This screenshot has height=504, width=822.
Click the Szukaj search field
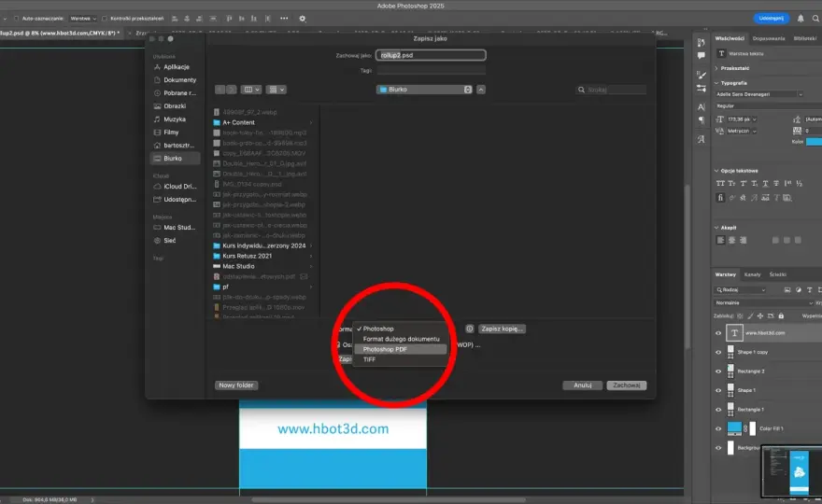click(611, 90)
